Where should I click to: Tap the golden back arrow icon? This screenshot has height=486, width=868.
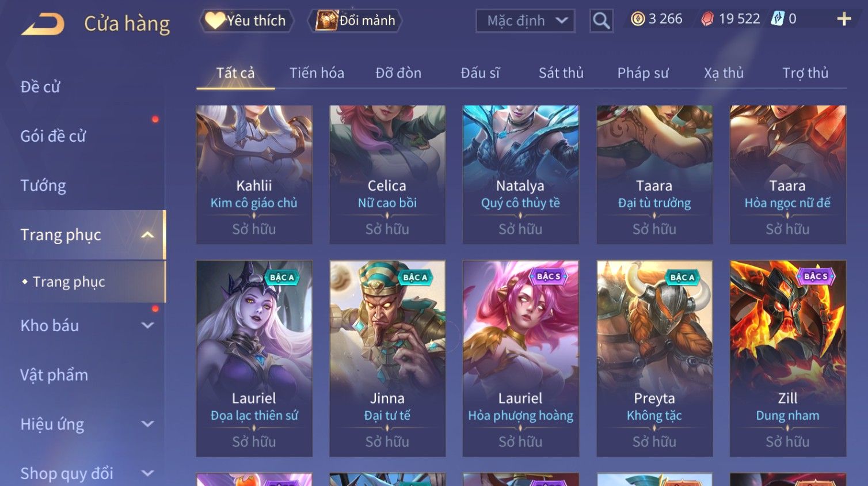(43, 24)
